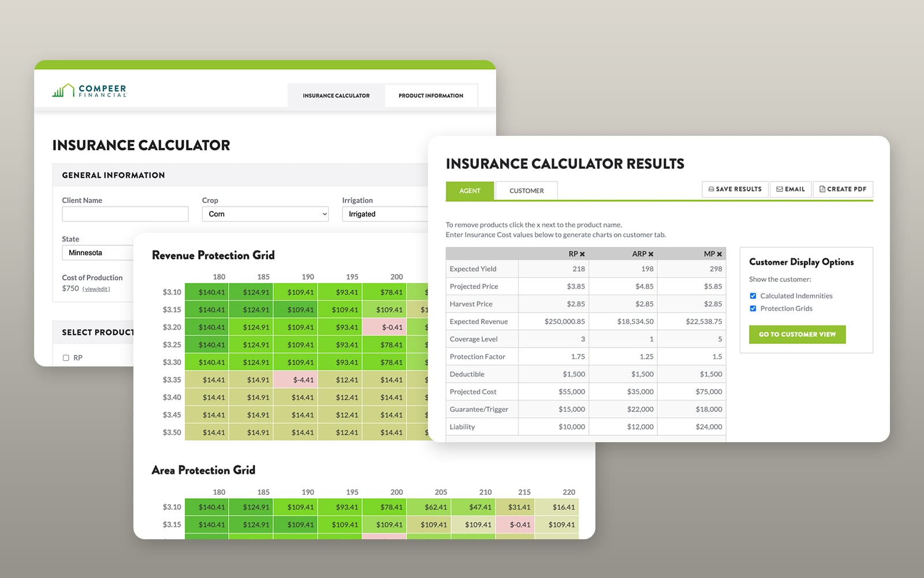The height and width of the screenshot is (578, 924).
Task: Open the Crop dropdown showing Corn
Action: pyautogui.click(x=265, y=214)
